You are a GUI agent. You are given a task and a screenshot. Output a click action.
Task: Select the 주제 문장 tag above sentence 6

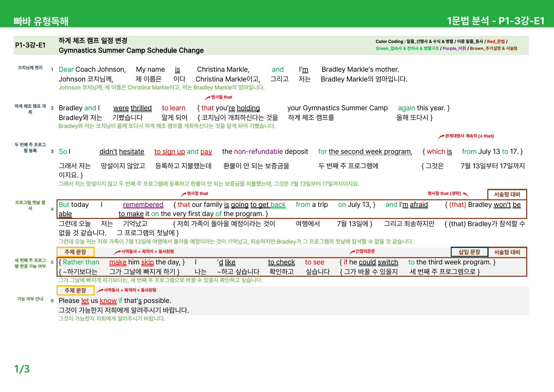75,290
